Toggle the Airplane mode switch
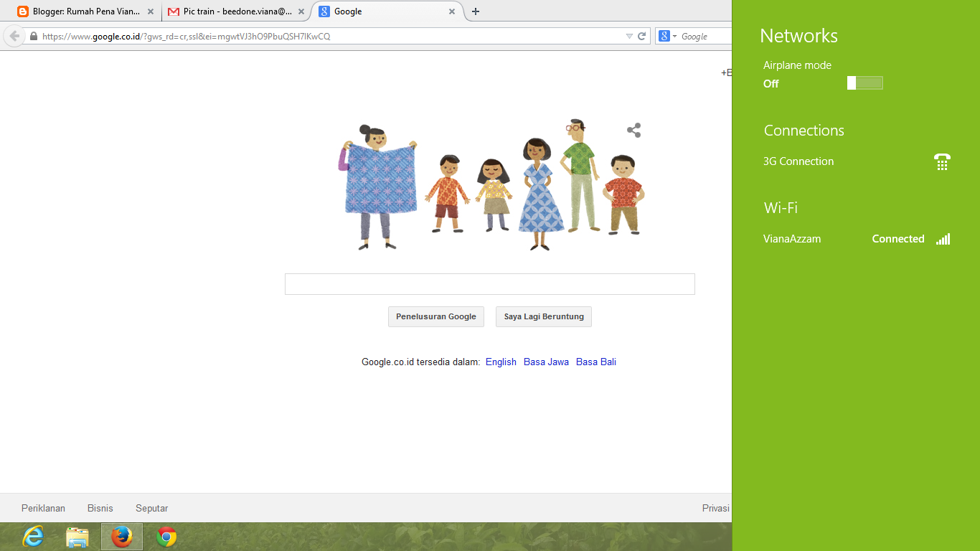 (864, 83)
